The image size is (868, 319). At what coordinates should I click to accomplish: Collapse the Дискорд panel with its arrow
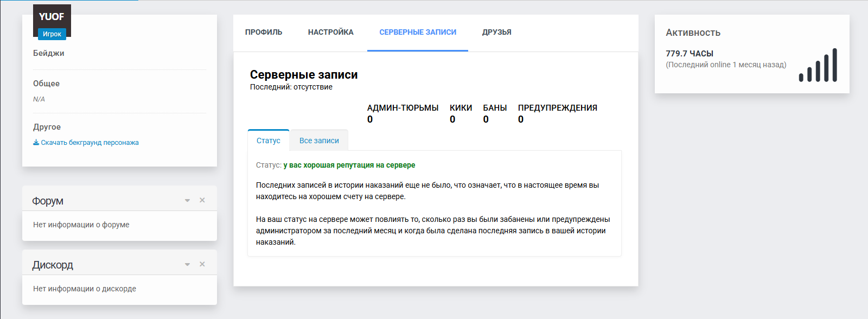187,265
